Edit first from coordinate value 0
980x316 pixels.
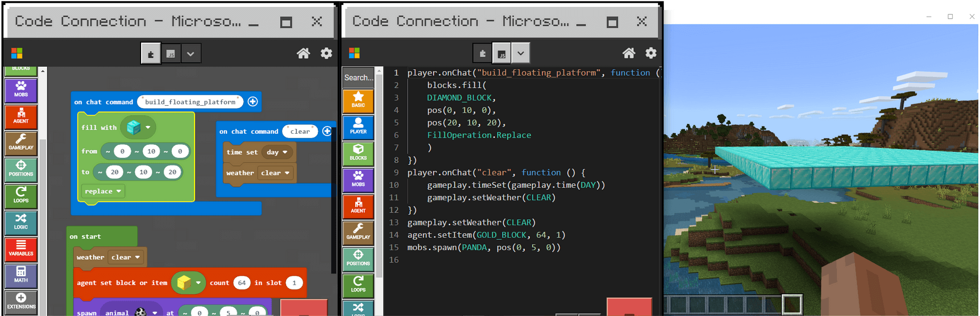click(122, 151)
